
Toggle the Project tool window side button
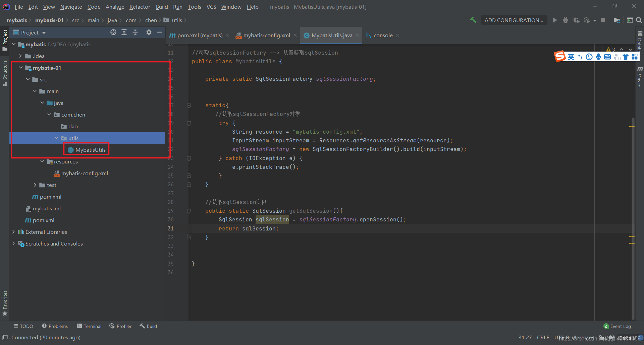click(5, 40)
